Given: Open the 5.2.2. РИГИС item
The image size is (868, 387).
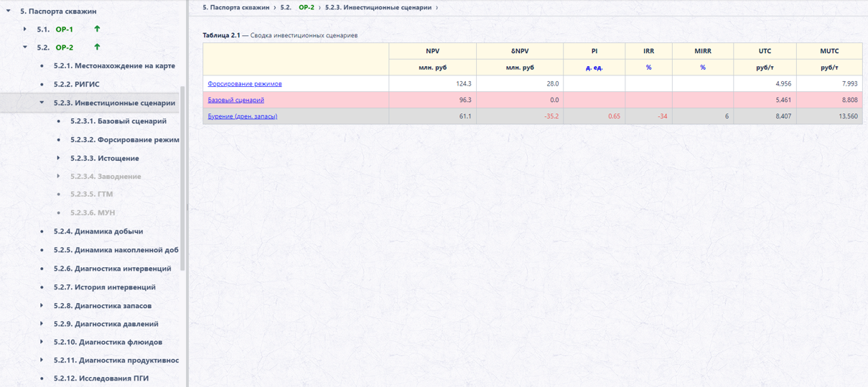Looking at the screenshot, I should click(x=77, y=84).
